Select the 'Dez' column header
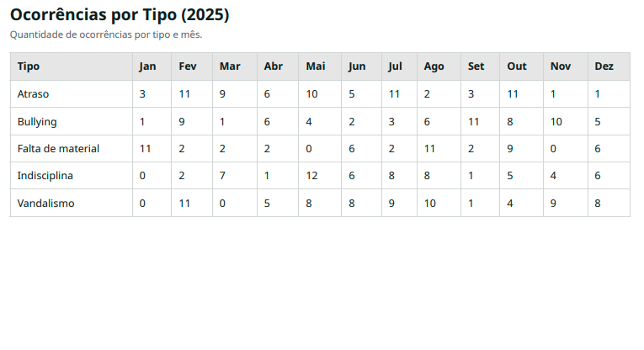 [x=604, y=66]
